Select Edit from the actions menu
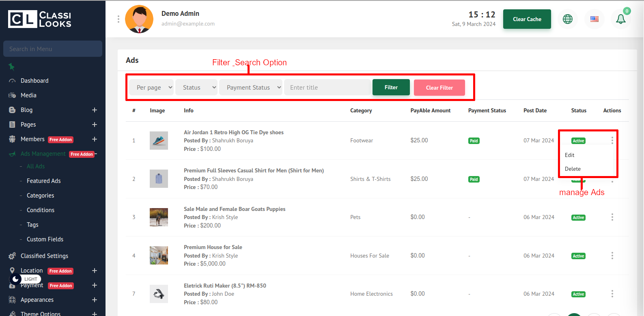This screenshot has height=316, width=644. (x=569, y=155)
